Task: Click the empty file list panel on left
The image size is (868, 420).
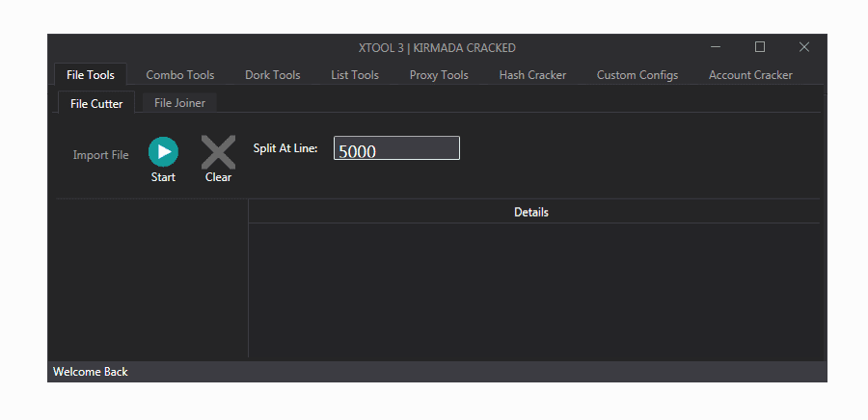Action: [151, 279]
